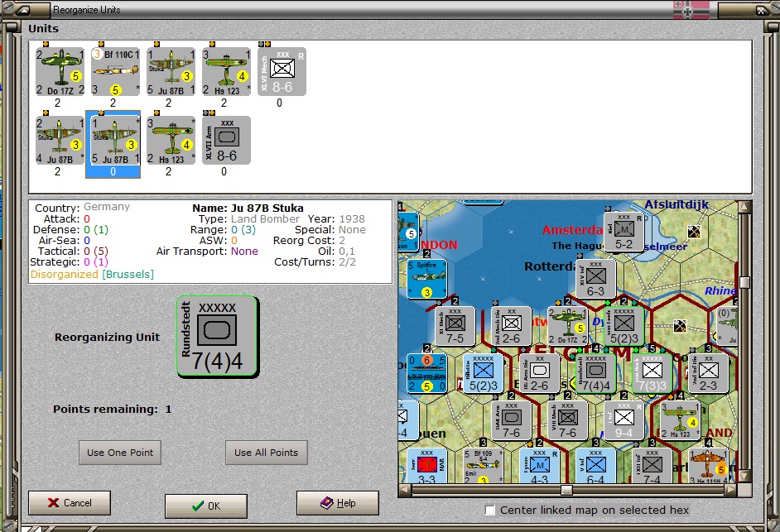Open the Help button

(338, 503)
